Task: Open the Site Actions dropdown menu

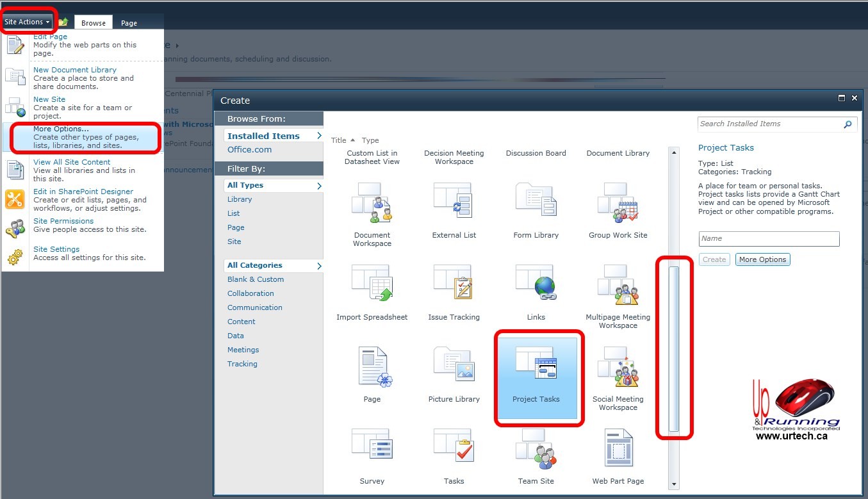Action: [x=27, y=22]
